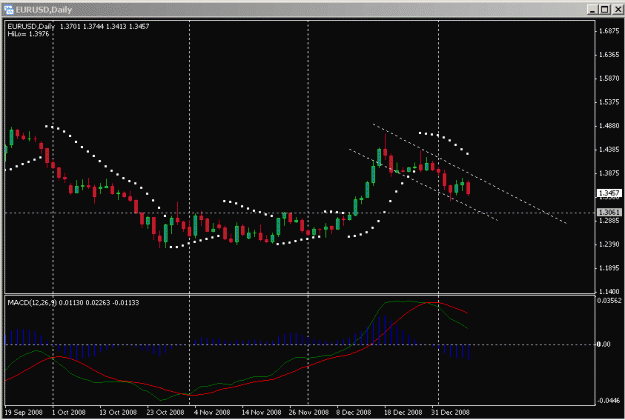Click the 19 Sep 2008 date label
625x420 pixels.
point(24,412)
